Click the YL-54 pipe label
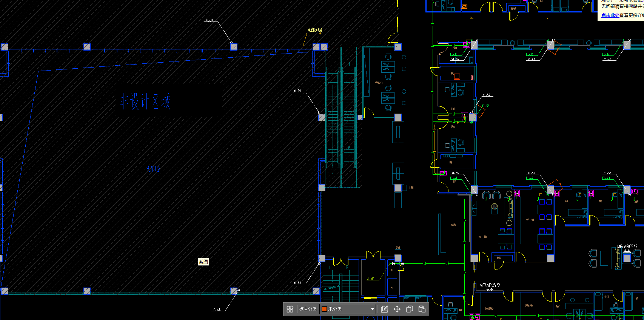This screenshot has width=644, height=320. pos(455,173)
